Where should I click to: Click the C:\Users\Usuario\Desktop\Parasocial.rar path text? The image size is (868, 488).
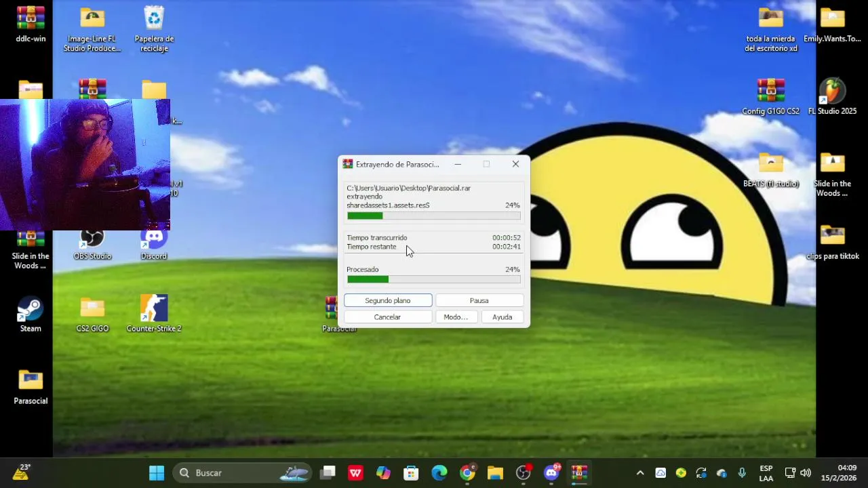tap(408, 188)
